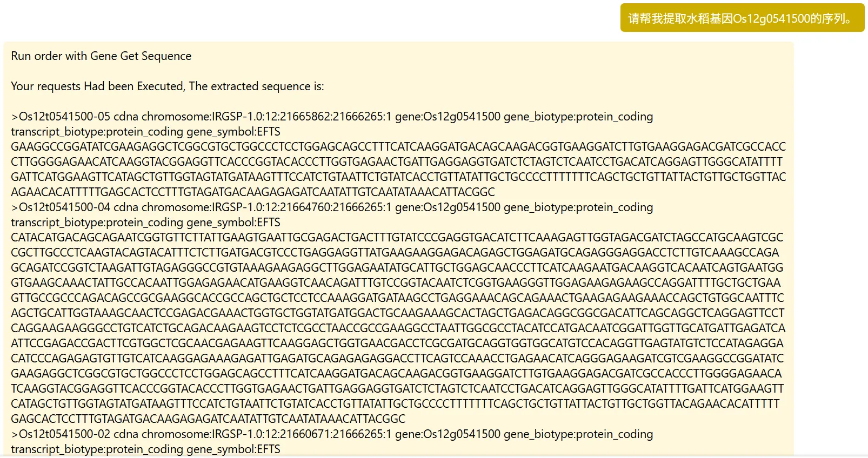
Task: Click sequence line starting with GTGAAGCAAACTATTGCC
Action: (x=396, y=283)
